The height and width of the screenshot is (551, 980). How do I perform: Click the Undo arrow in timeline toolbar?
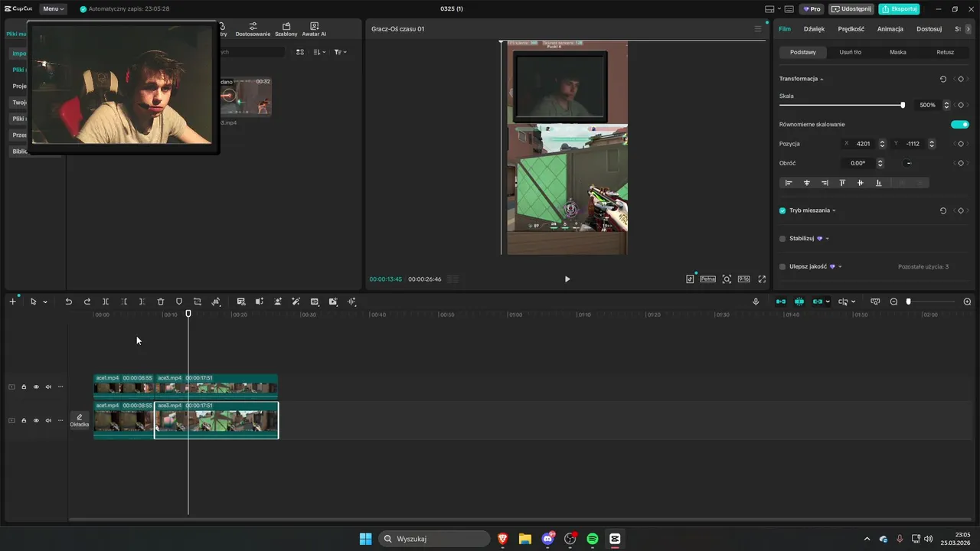(68, 302)
